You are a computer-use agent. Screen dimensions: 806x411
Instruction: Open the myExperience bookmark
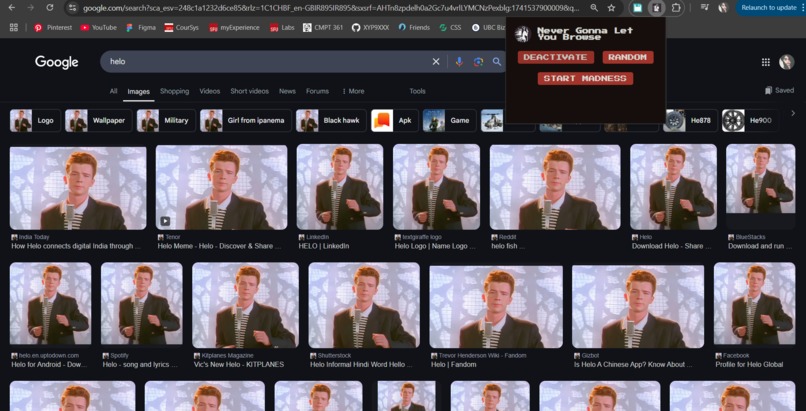pos(234,28)
